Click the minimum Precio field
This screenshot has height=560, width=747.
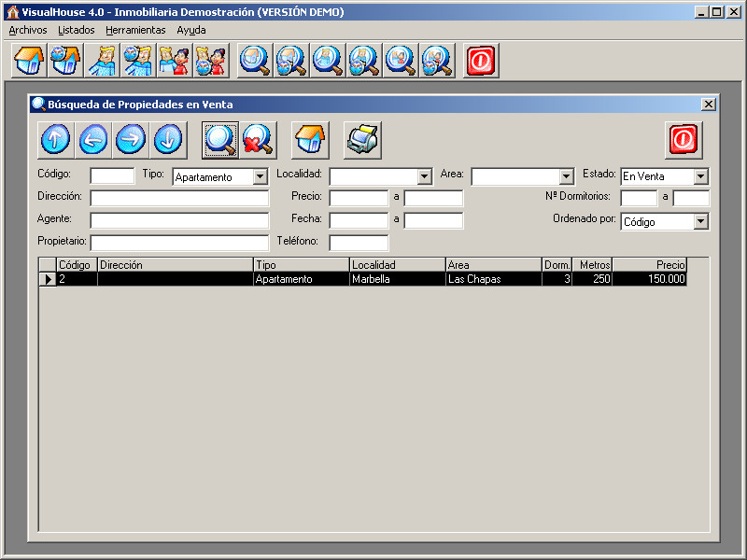pyautogui.click(x=359, y=198)
